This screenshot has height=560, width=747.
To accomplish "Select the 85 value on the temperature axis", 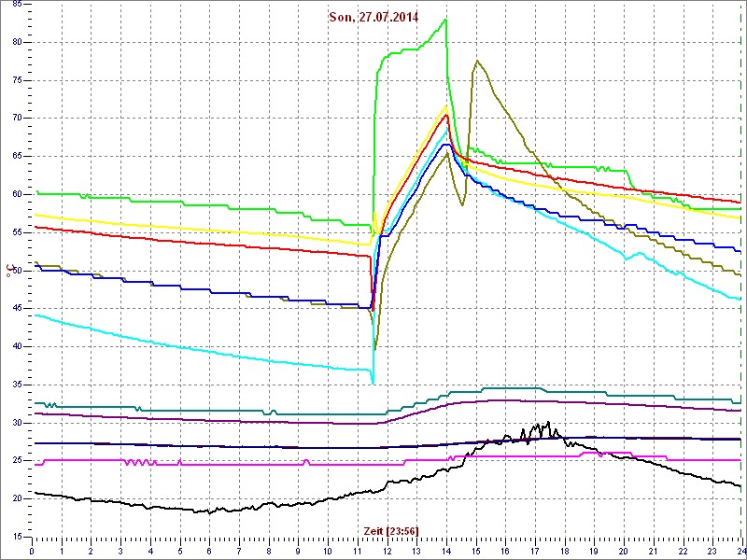I will click(17, 5).
